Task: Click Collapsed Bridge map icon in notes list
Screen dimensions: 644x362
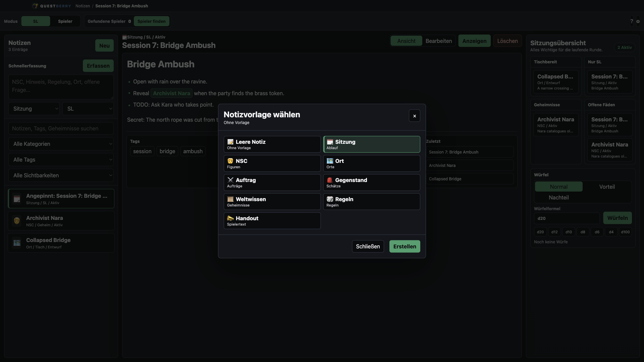Action: pos(17,243)
